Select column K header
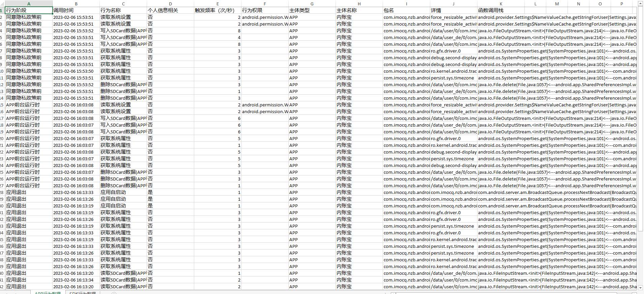This screenshot has width=644, height=294. click(501, 4)
